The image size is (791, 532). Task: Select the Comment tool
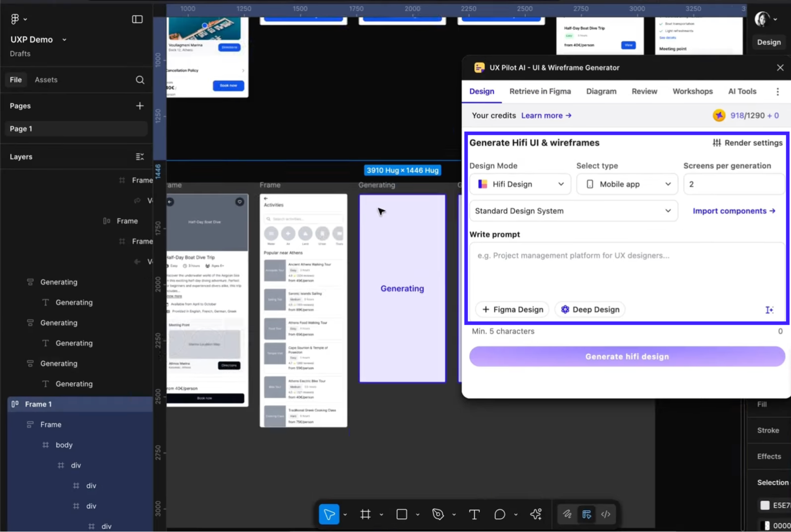[x=499, y=514]
